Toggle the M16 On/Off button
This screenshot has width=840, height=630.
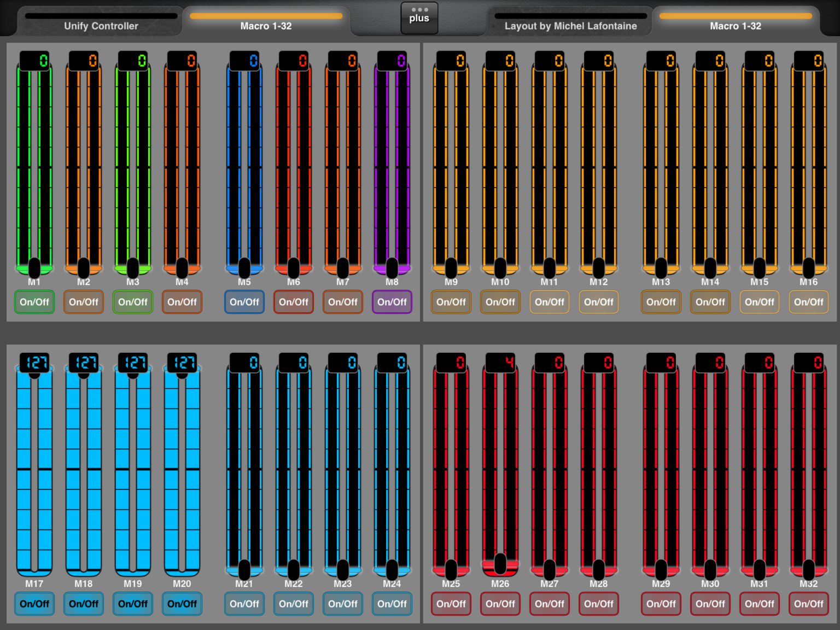pyautogui.click(x=809, y=302)
